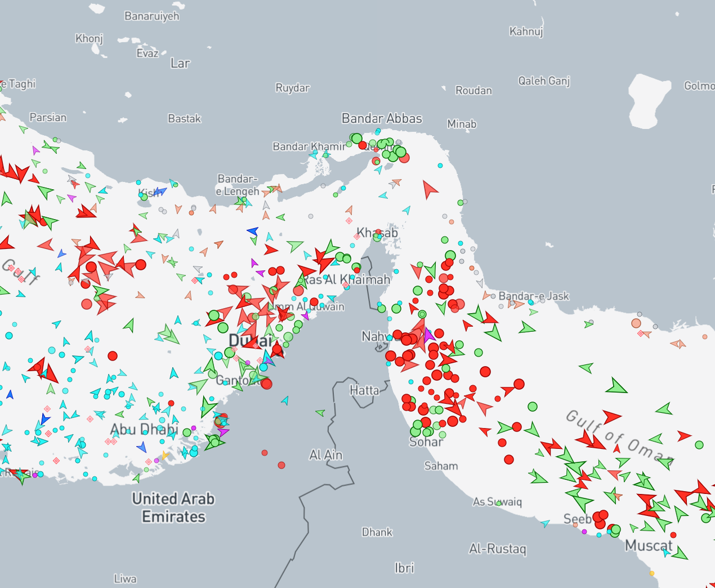This screenshot has width=715, height=588.
Task: Open the large red vessel arrow north of Khasab
Action: tap(430, 189)
